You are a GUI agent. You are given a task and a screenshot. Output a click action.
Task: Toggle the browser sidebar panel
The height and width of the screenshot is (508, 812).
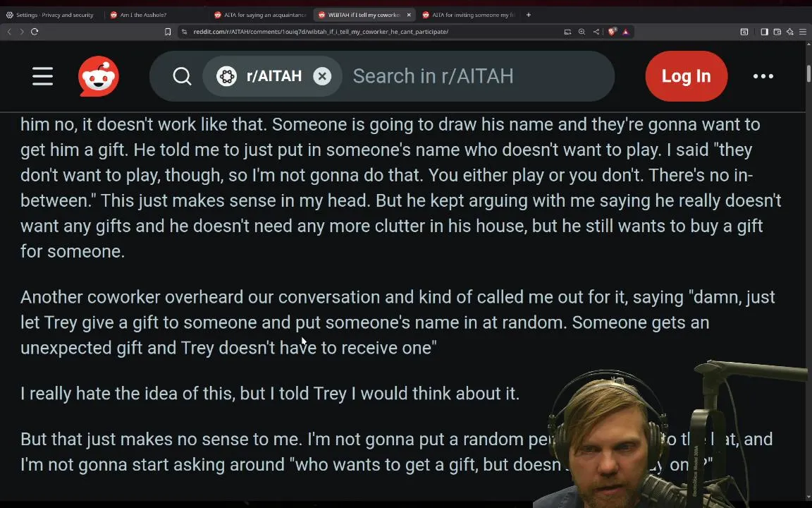pos(764,32)
